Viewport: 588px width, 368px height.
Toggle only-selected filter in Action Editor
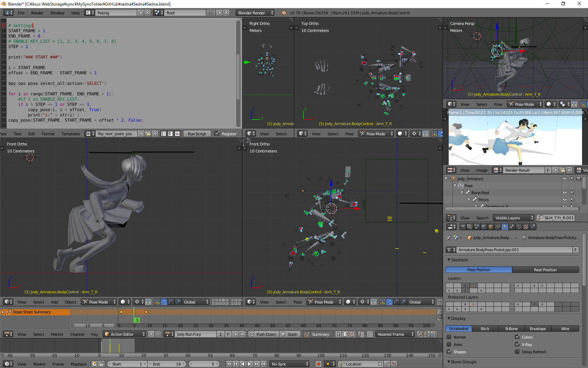pyautogui.click(x=338, y=334)
